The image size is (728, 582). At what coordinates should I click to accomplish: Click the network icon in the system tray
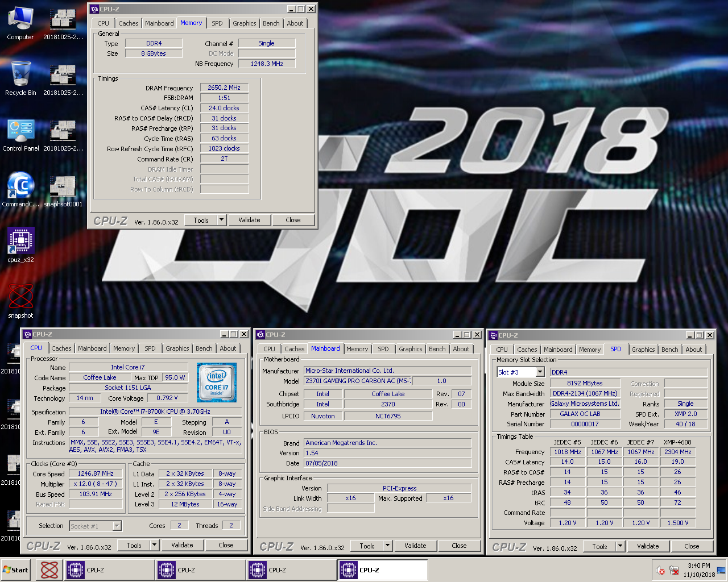coord(674,570)
